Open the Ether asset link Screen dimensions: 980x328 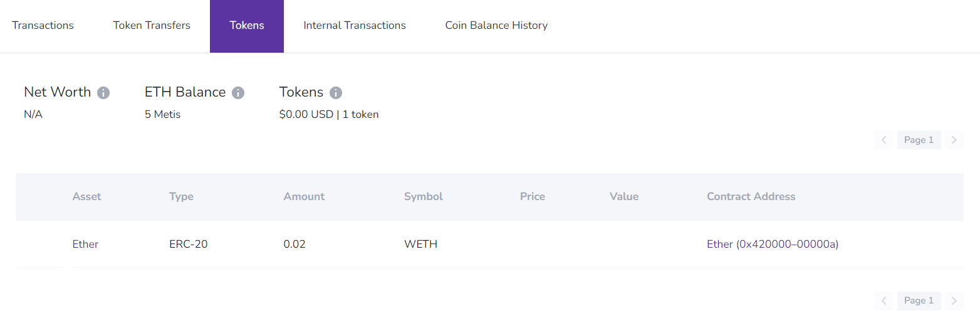pos(85,244)
